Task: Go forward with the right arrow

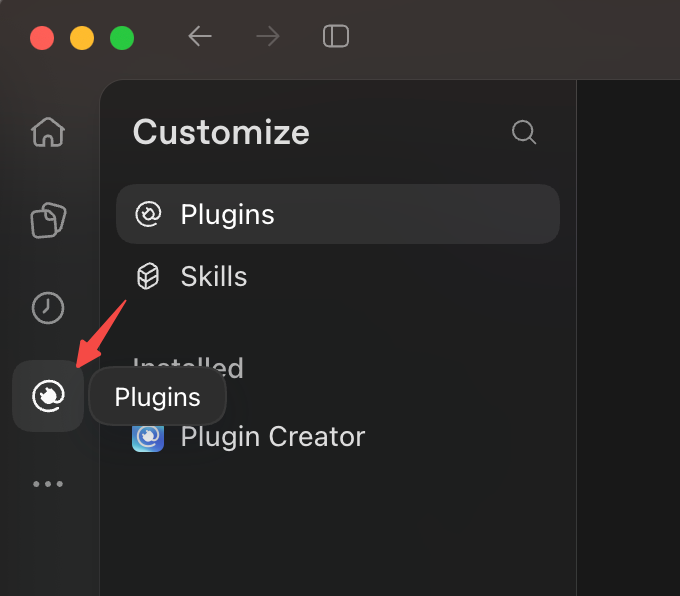Action: [x=268, y=36]
